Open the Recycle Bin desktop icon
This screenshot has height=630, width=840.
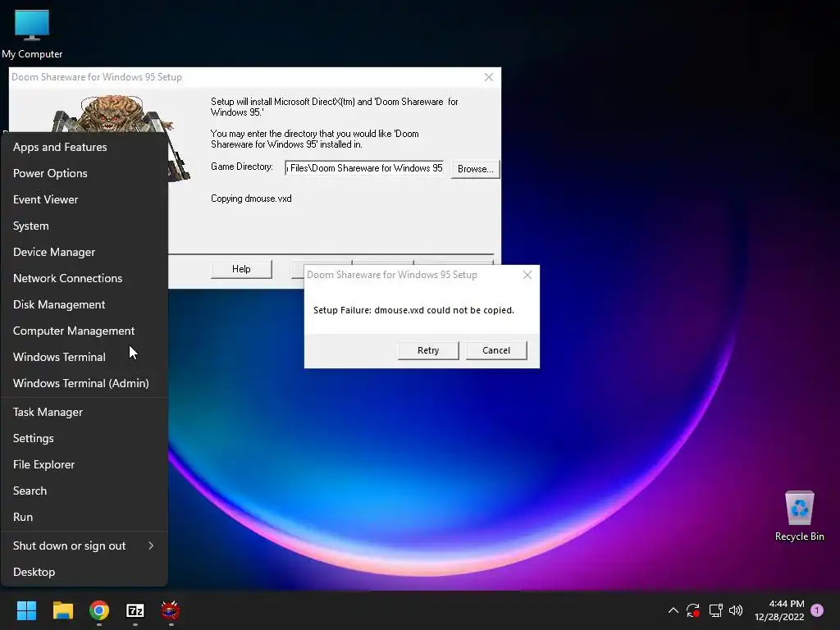[x=799, y=516]
